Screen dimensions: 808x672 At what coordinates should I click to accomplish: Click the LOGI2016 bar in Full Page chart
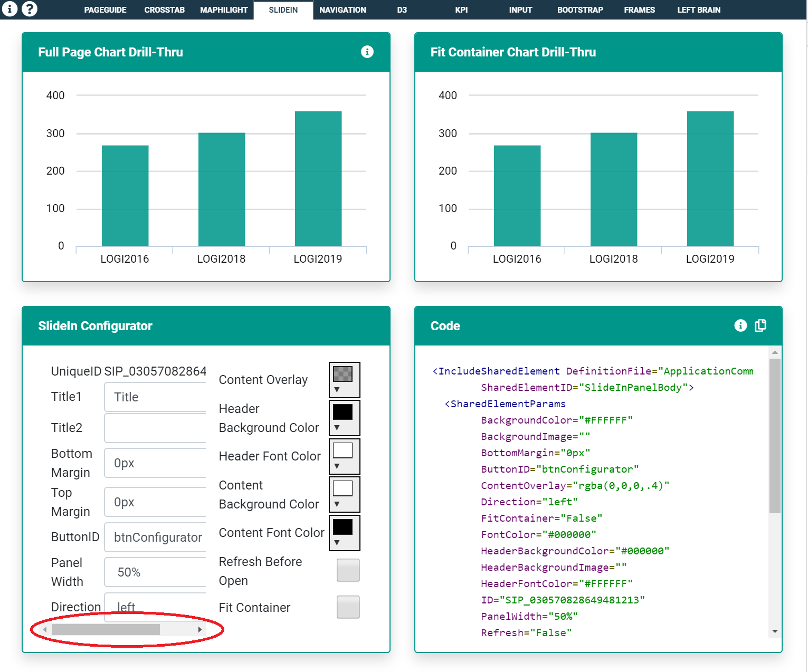coord(125,196)
